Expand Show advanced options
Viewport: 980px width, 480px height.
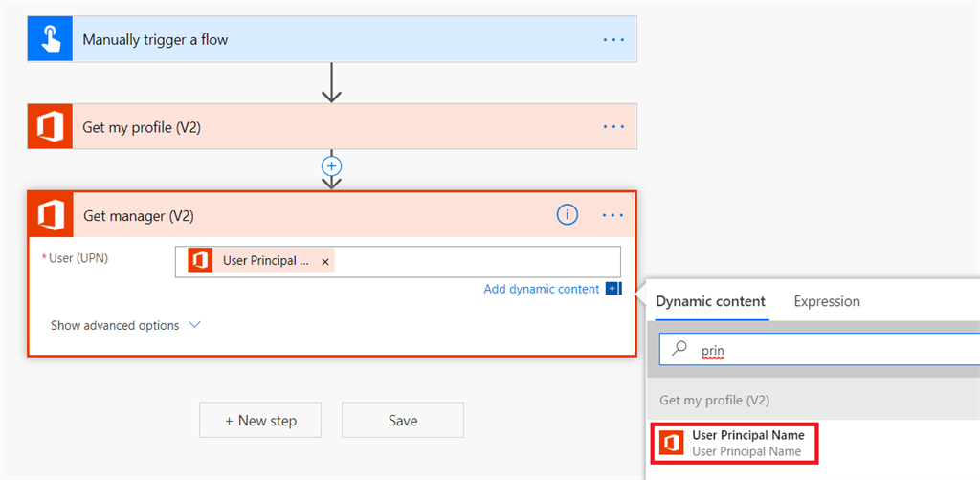[125, 325]
